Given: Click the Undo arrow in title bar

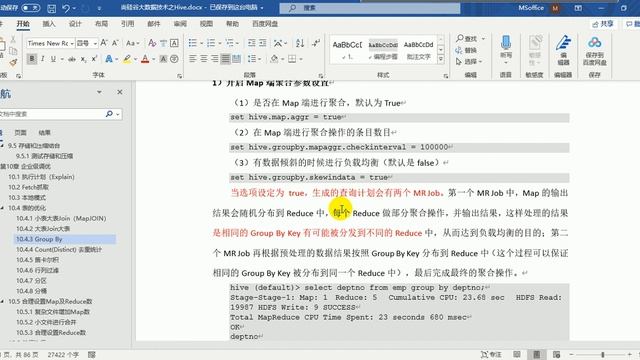Looking at the screenshot, I should [66, 8].
